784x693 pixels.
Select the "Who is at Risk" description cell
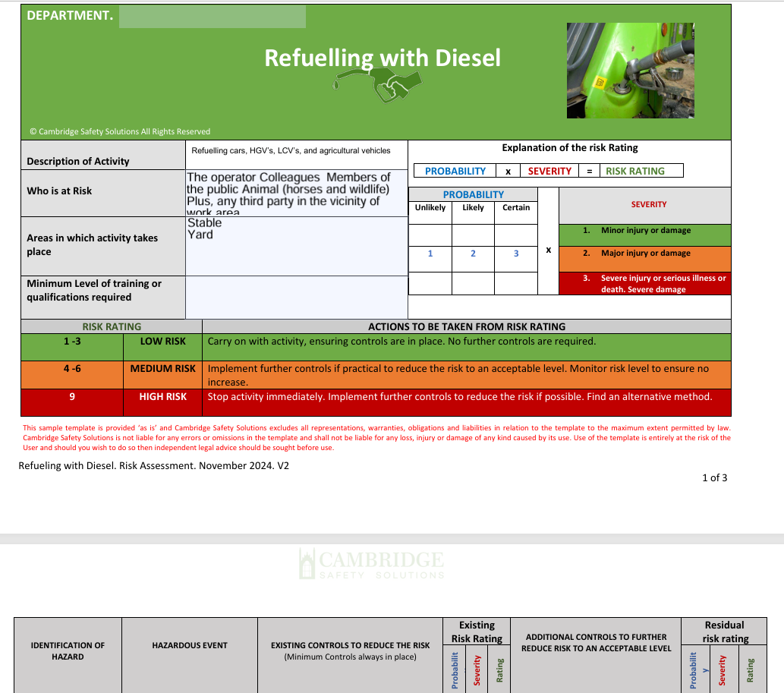(x=296, y=190)
